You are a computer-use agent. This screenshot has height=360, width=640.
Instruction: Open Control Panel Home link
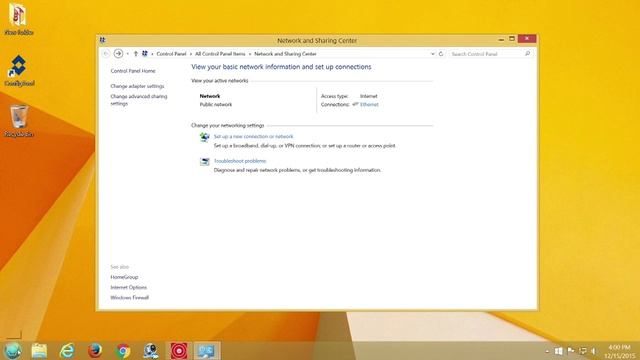click(x=133, y=71)
